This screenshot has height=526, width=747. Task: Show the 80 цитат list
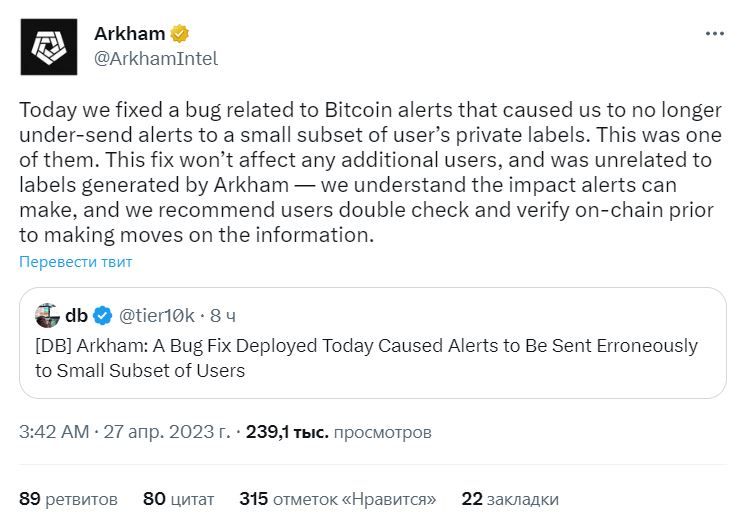pos(179,499)
